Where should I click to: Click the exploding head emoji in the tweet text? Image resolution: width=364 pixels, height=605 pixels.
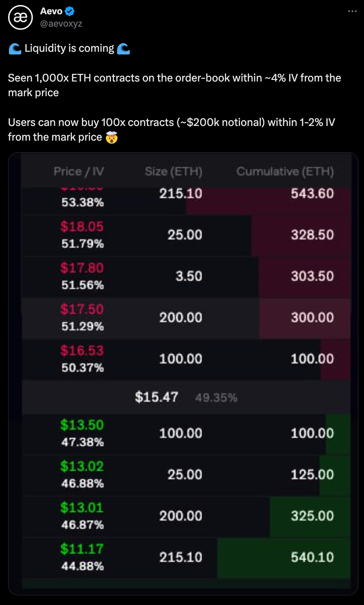(x=112, y=137)
